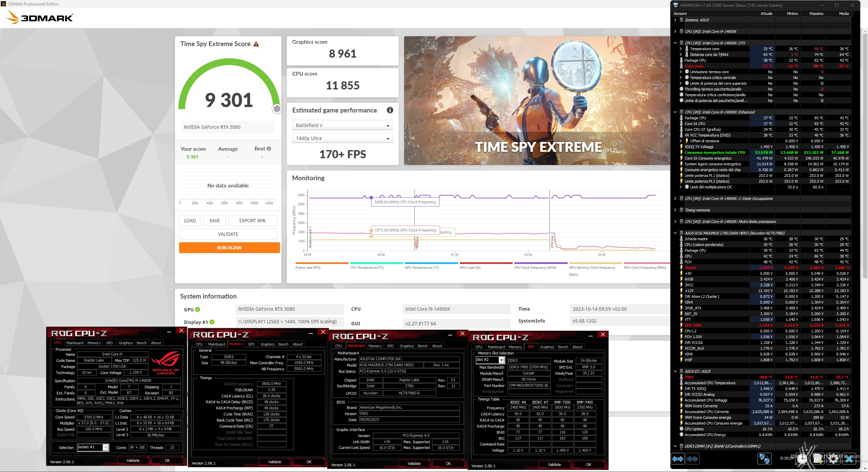Viewport: 868px width, 472px height.
Task: Click the 3DMark VALIDATE button
Action: (228, 234)
